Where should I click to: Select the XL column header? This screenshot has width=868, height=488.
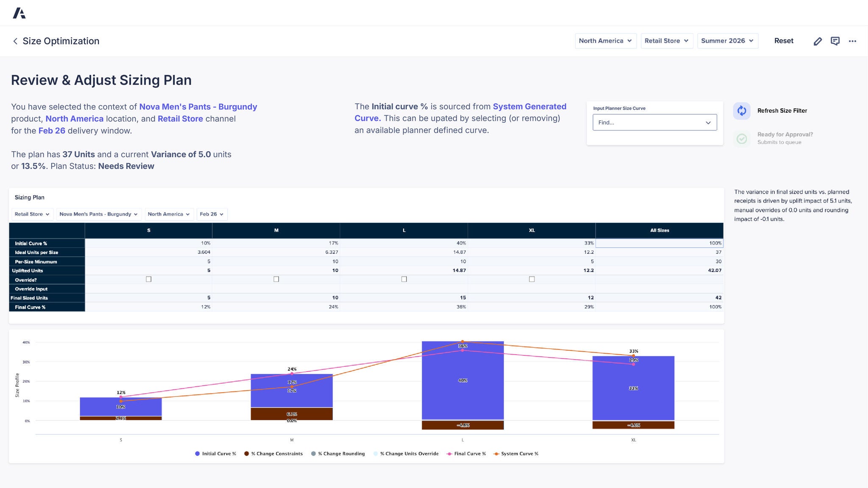(532, 230)
